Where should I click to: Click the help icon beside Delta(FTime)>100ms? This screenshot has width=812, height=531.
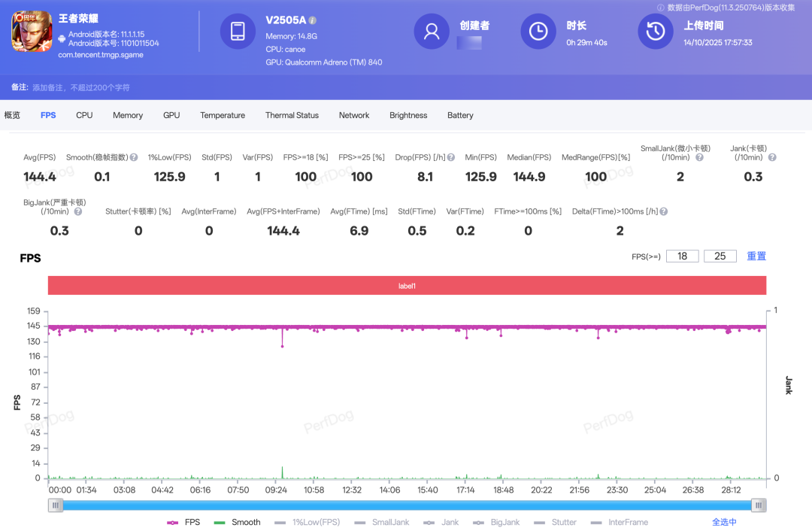point(664,212)
